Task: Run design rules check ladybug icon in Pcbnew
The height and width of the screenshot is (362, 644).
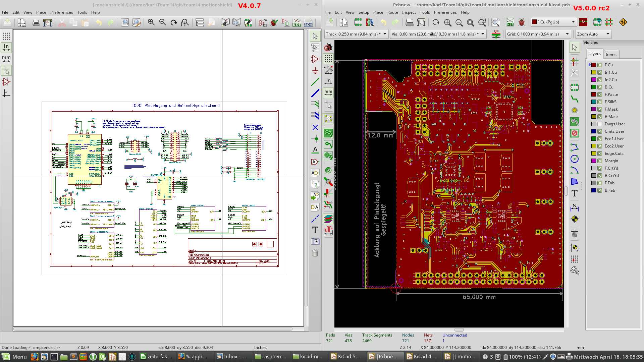Action: (x=522, y=22)
